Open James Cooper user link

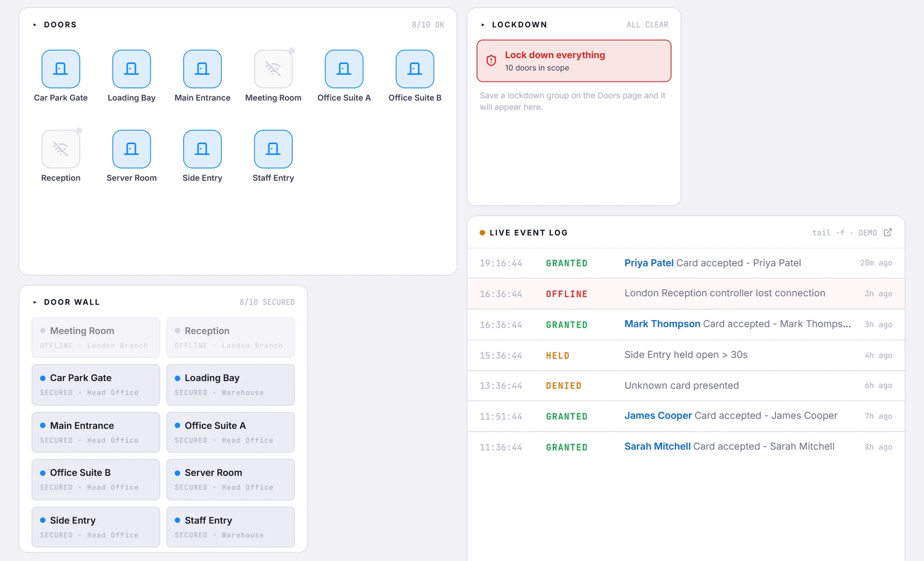[658, 415]
